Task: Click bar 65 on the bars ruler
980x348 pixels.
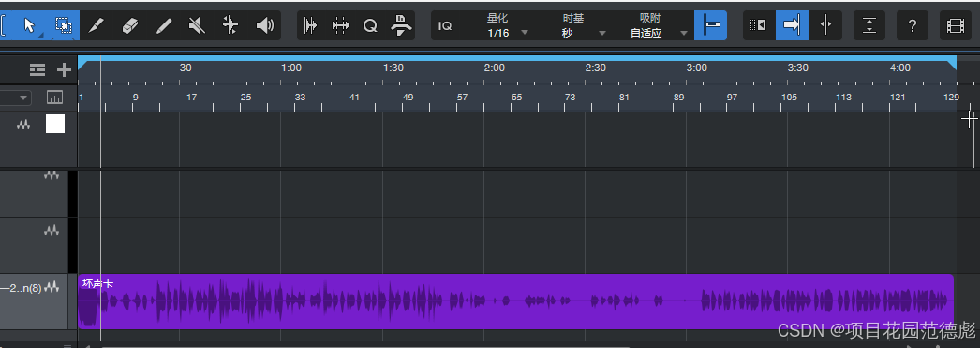Action: click(x=516, y=97)
